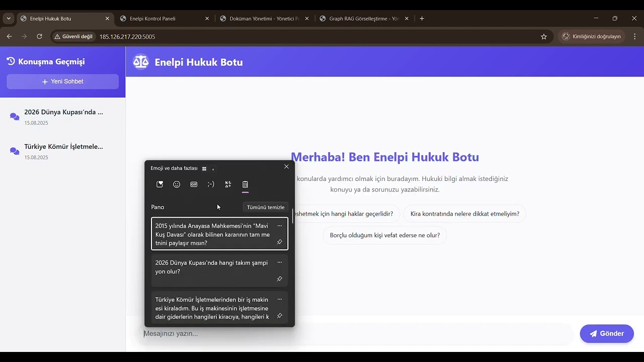This screenshot has width=644, height=362.
Task: Click the Enelpi scales of justice logo
Action: pyautogui.click(x=141, y=62)
